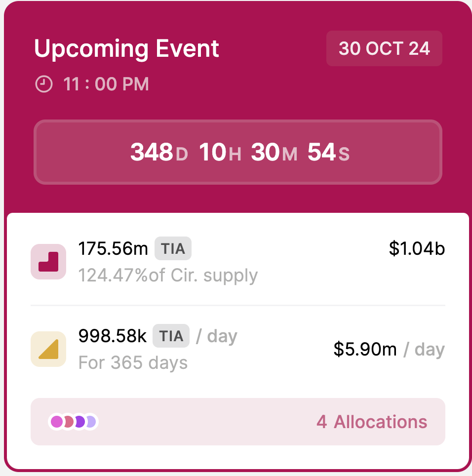Click the TIA tag next to 175.56m
The width and height of the screenshot is (472, 476).
[173, 248]
